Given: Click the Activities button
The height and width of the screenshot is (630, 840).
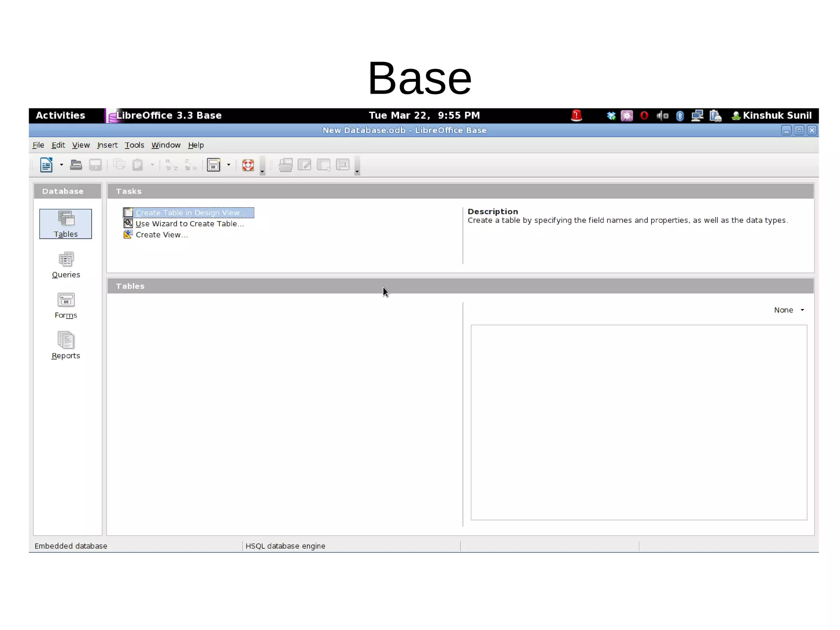Looking at the screenshot, I should click(x=60, y=116).
